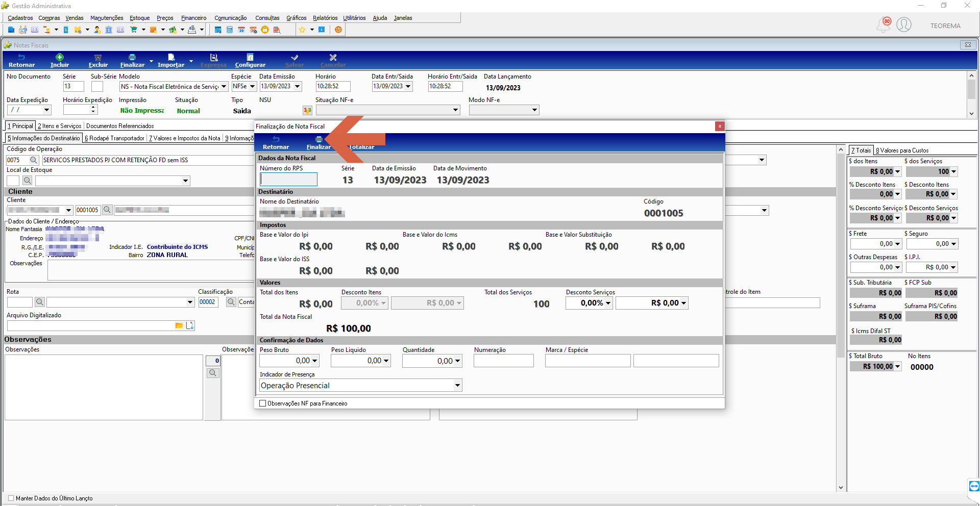Open the companies building icon in main toolbar
Screen dimensions: 980x506
pos(11,30)
